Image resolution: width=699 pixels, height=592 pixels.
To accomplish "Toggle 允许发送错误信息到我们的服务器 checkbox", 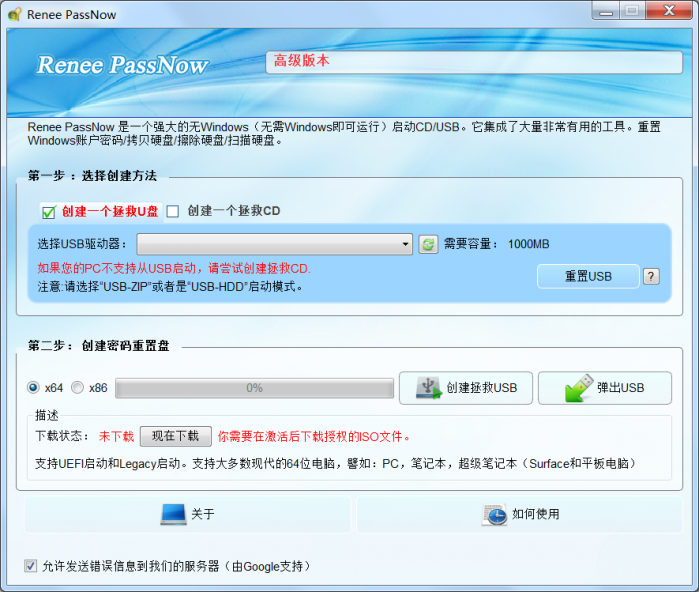I will (30, 566).
